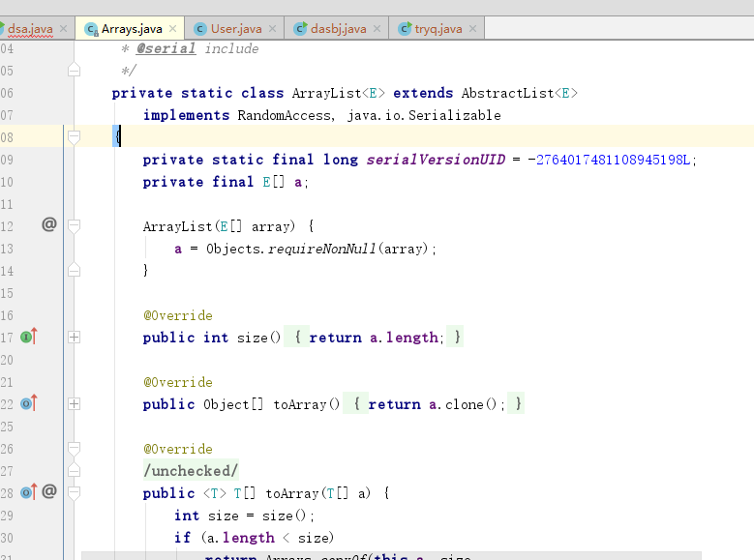Switch to the dasbj.java tab
This screenshot has height=560, width=754.
tap(338, 29)
